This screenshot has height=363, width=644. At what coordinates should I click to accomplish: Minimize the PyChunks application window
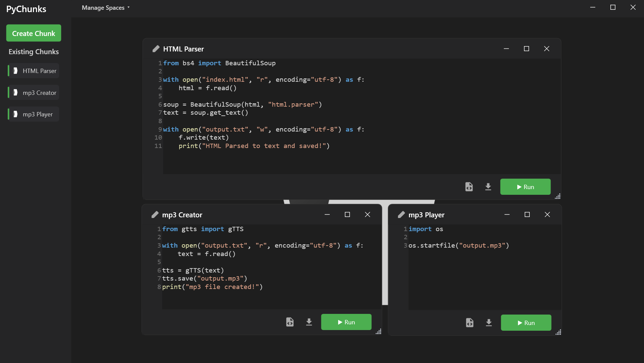pos(593,7)
